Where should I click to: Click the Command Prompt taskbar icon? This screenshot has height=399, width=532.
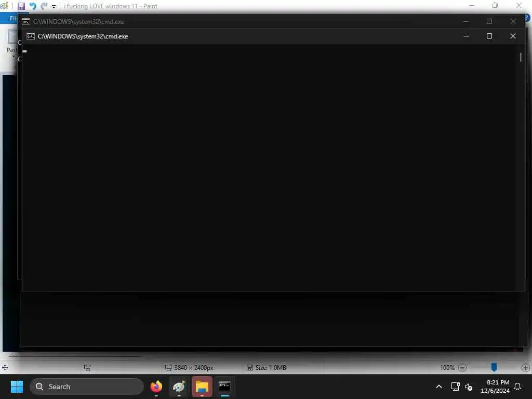[x=224, y=387]
